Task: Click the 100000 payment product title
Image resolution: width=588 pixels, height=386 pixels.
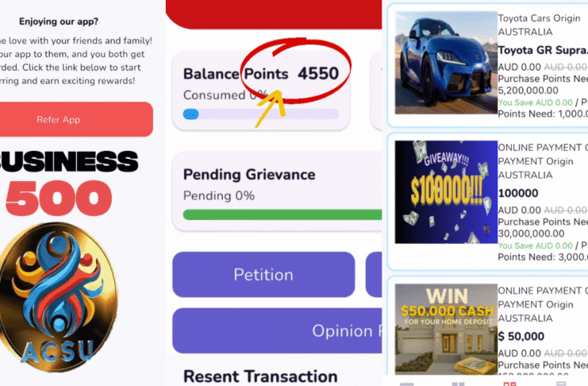Action: [518, 193]
